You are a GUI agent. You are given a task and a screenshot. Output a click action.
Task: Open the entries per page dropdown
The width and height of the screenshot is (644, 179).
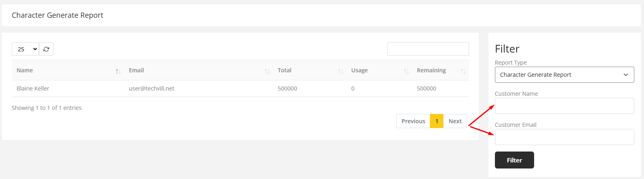click(x=25, y=49)
